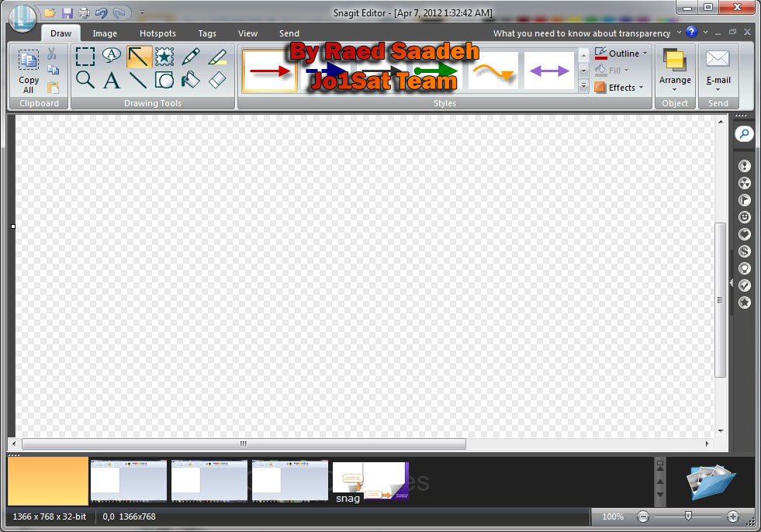Apply the purple double-headed arrow style
Viewport: 761px width, 532px height.
(x=549, y=71)
